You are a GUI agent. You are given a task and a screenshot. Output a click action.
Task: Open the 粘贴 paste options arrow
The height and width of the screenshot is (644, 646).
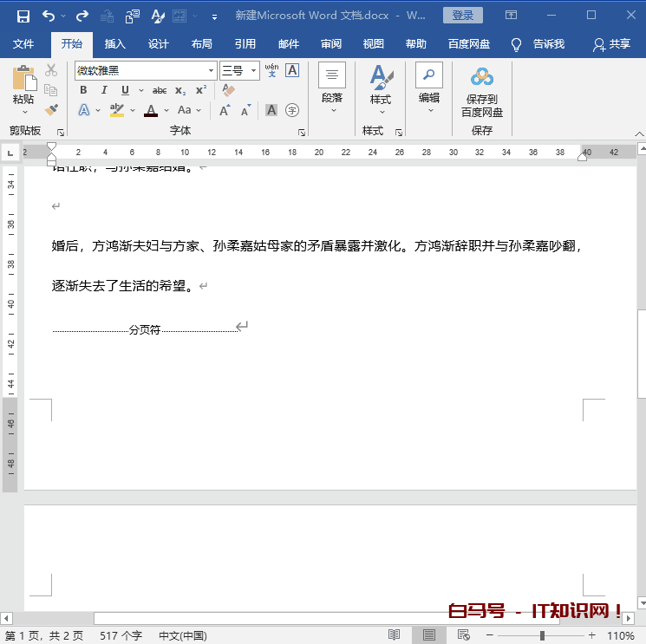23,112
